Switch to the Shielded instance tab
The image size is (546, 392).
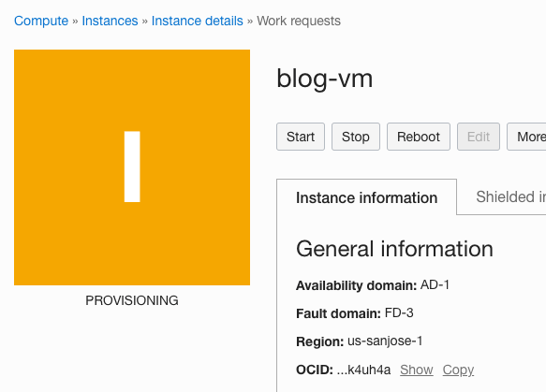click(510, 196)
